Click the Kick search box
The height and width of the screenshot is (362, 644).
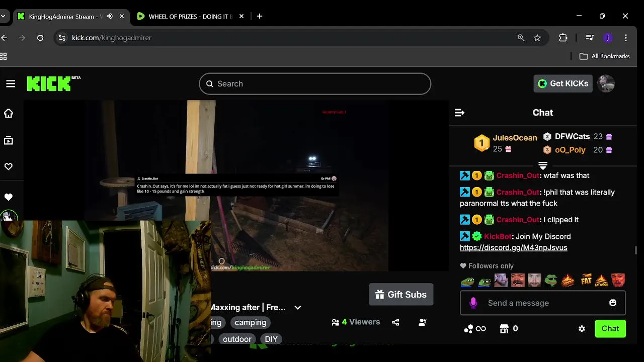click(315, 84)
